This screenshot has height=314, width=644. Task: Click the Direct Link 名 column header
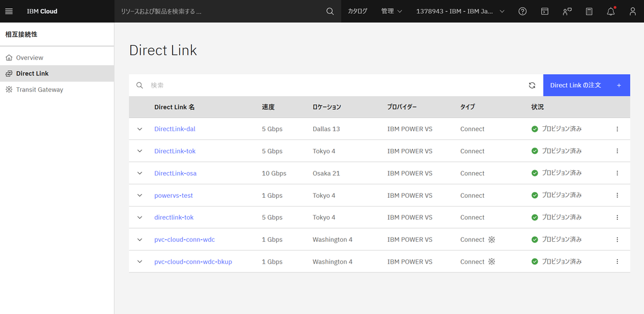point(174,107)
